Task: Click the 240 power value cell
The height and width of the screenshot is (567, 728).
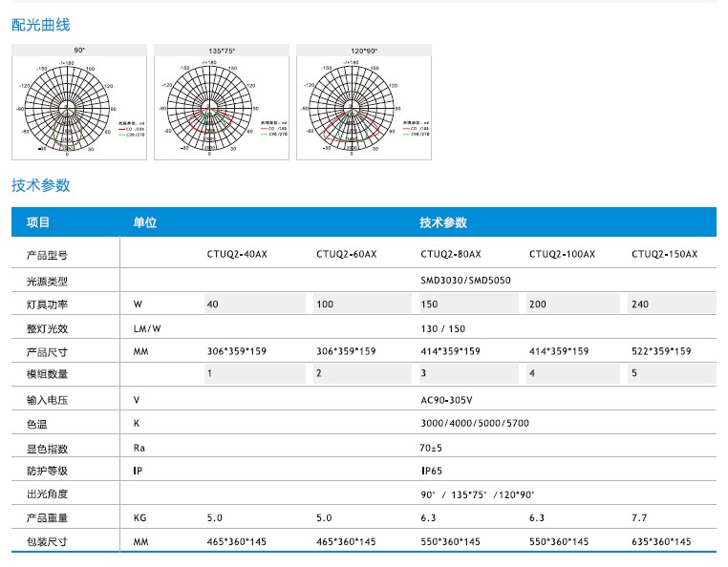Action: point(672,304)
